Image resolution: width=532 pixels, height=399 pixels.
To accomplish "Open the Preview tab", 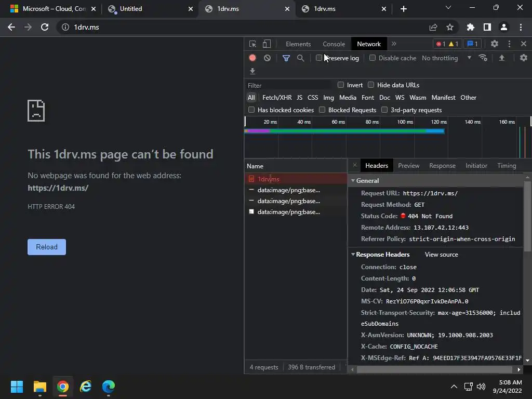I will [x=408, y=166].
